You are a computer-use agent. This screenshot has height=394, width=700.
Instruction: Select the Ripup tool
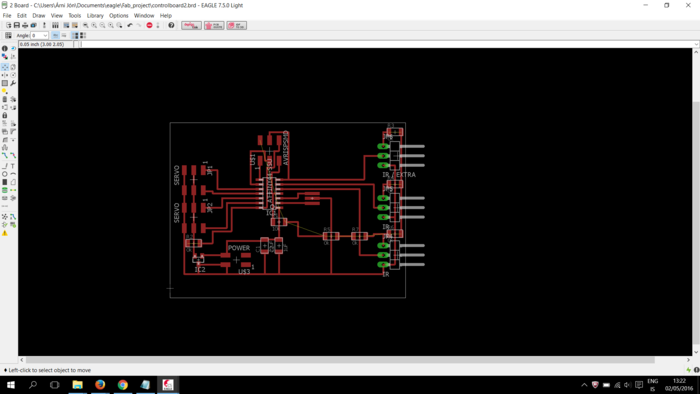point(13,155)
